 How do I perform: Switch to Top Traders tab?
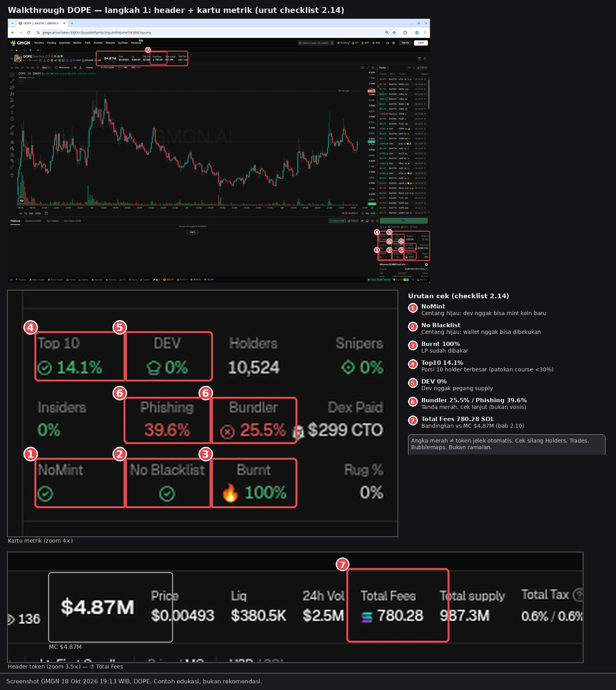(53, 221)
